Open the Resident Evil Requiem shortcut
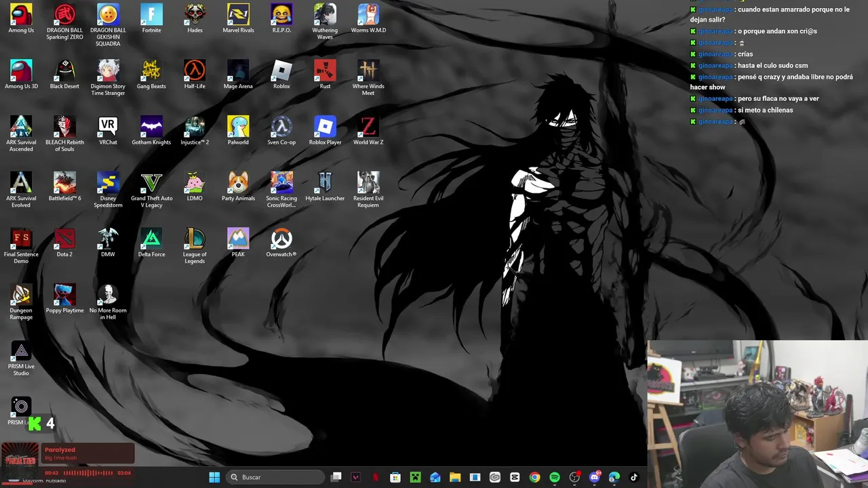Screen dimensions: 868x488 [368, 190]
